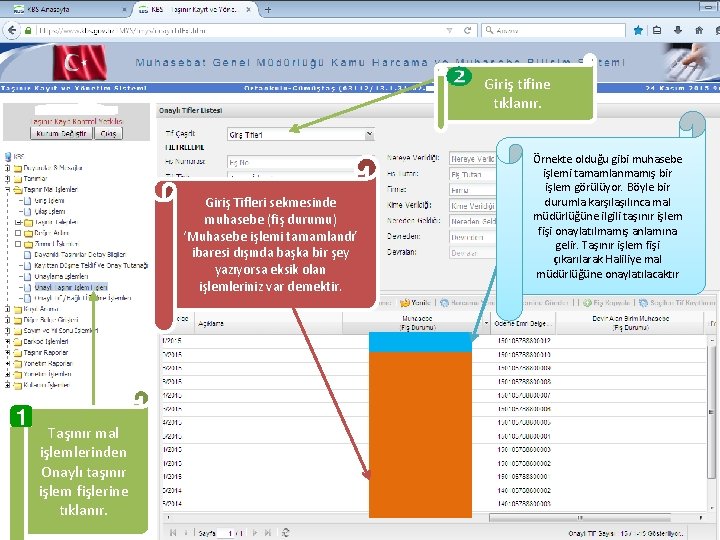Expand the Duyurular & Mesajlar folder
The image size is (720, 540).
click(x=7, y=168)
